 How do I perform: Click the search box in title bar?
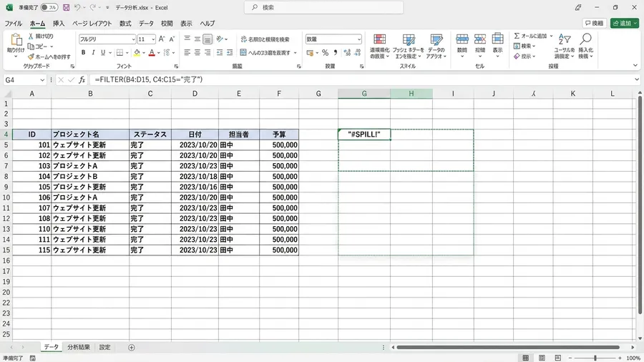323,7
